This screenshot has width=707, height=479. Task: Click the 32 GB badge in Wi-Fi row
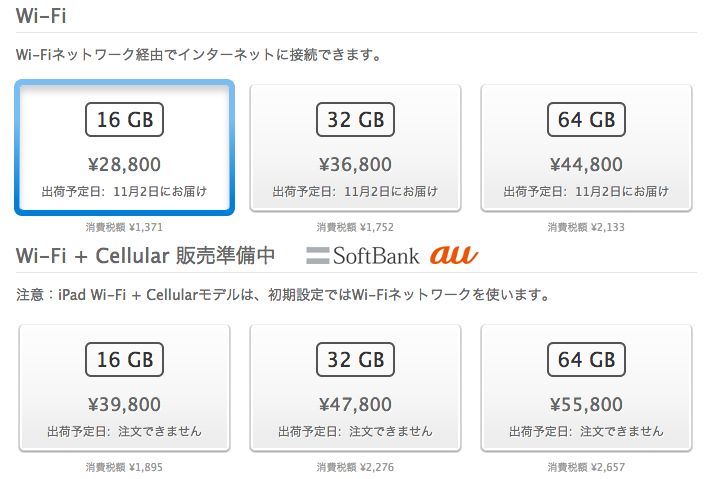coord(355,120)
